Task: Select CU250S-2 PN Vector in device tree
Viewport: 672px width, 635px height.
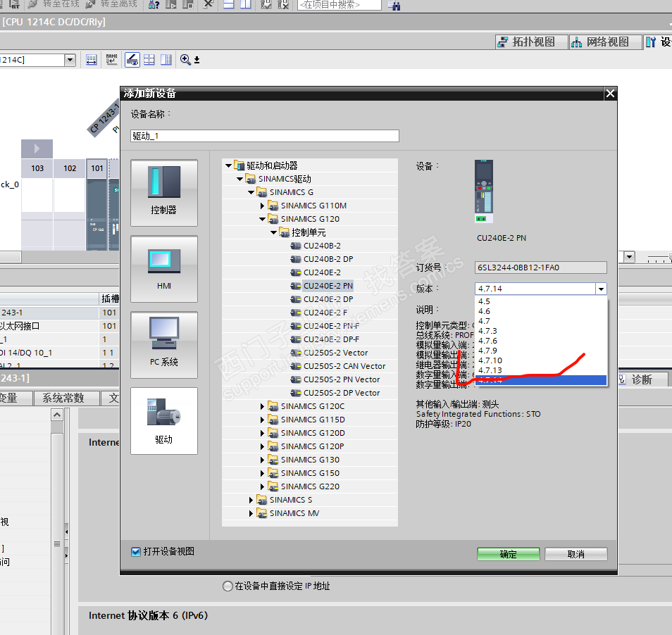Action: click(341, 379)
